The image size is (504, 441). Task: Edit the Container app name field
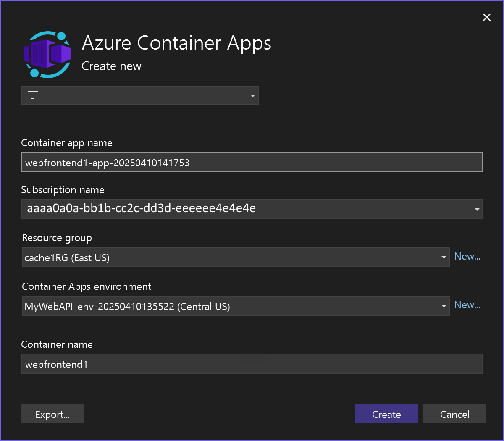pyautogui.click(x=252, y=162)
